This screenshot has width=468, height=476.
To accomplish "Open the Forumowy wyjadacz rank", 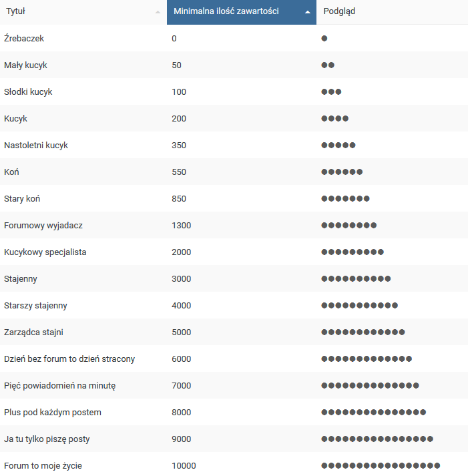I will [x=43, y=226].
